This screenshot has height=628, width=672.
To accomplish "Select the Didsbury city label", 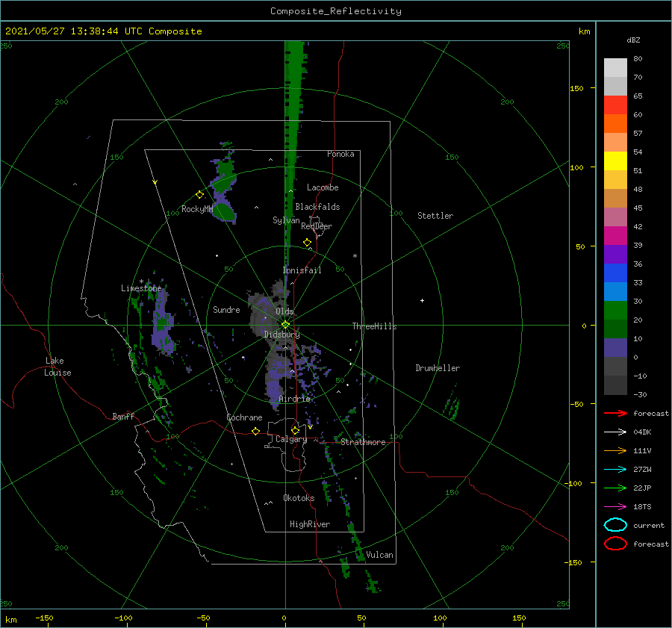I will pos(281,335).
